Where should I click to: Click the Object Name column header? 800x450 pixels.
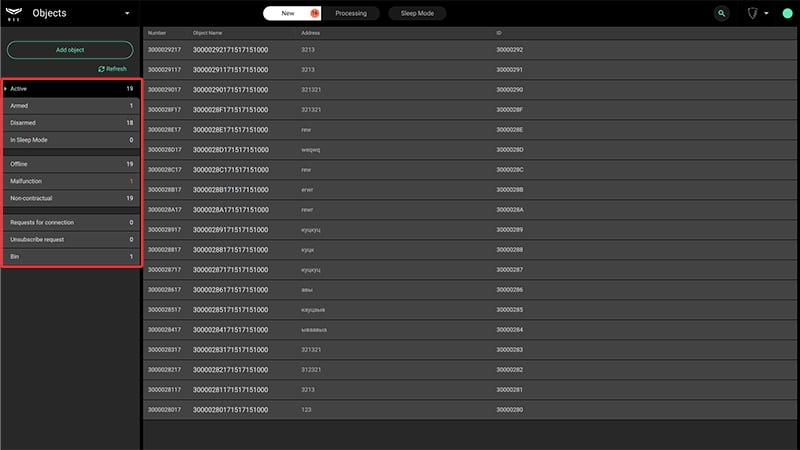pos(207,33)
